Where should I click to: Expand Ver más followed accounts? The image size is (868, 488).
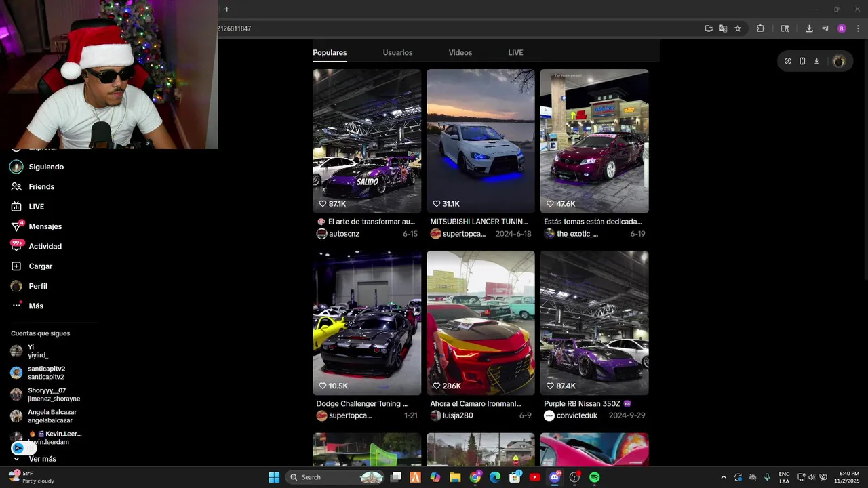click(35, 459)
